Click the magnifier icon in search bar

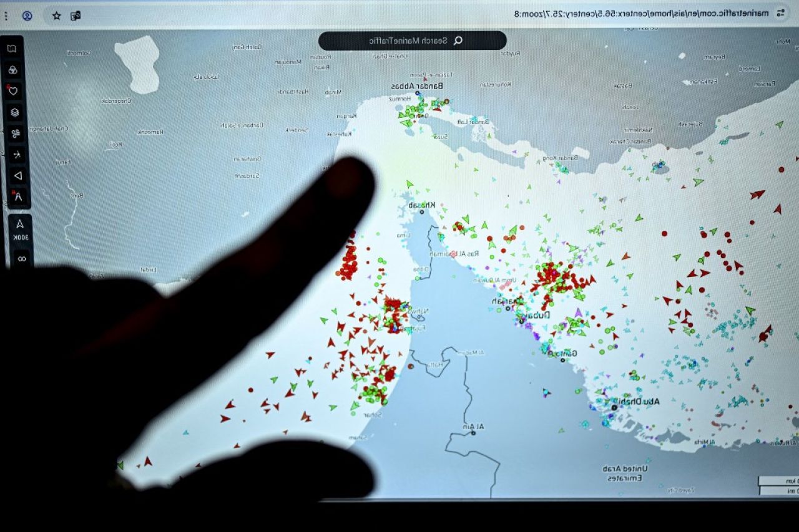458,41
